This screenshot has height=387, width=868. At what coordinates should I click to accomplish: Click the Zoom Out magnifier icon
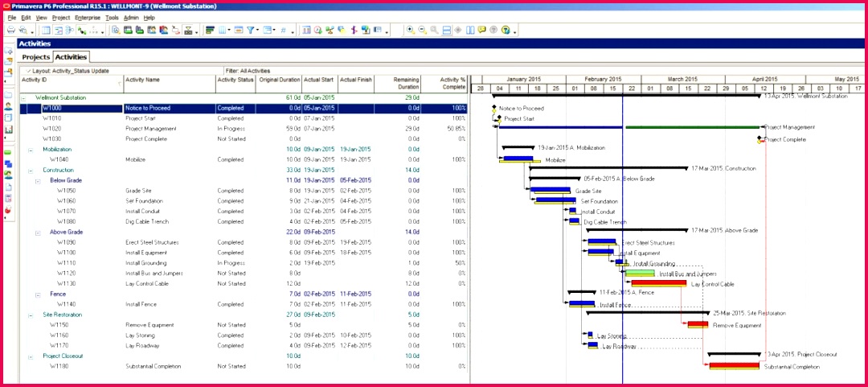point(423,30)
